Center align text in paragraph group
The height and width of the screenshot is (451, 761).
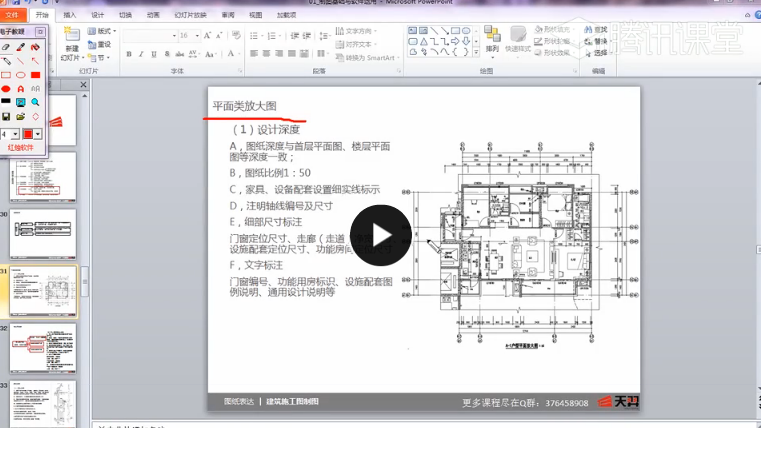266,53
